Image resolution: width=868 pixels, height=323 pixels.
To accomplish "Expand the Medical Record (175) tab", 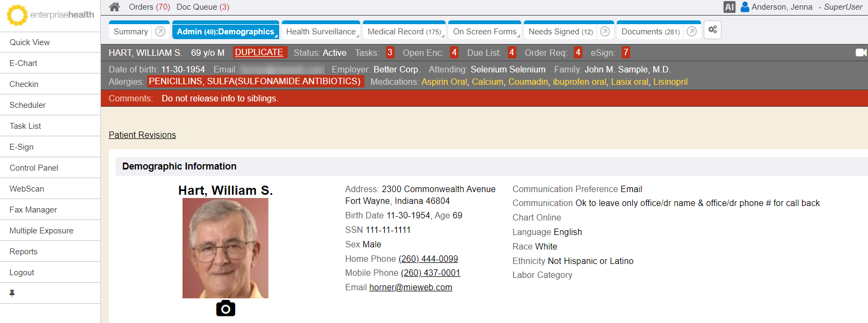I will (404, 32).
